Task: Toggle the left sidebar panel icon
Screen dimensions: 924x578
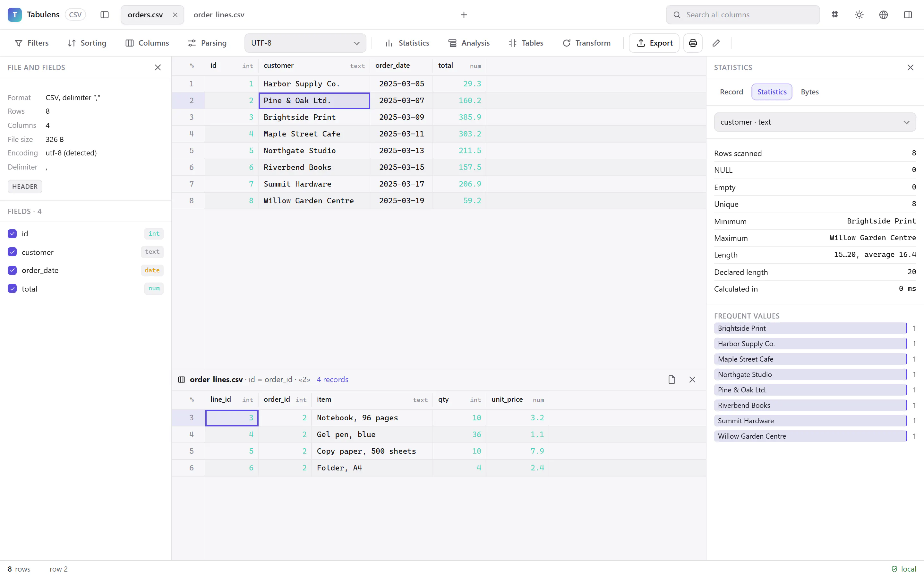Action: (105, 14)
